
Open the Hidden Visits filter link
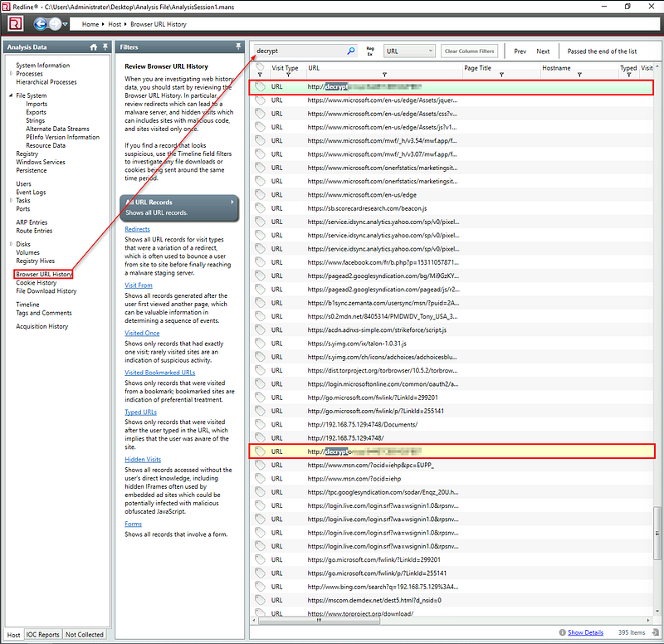[143, 460]
